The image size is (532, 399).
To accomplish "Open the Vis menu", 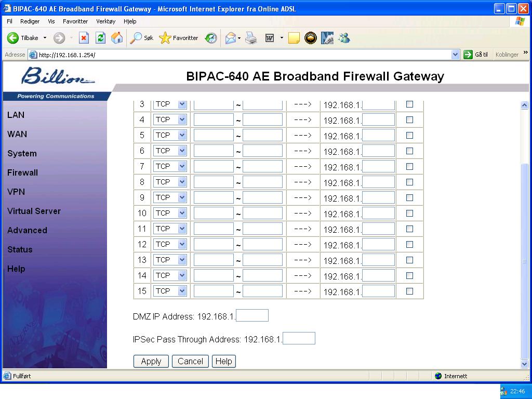I will coord(51,21).
